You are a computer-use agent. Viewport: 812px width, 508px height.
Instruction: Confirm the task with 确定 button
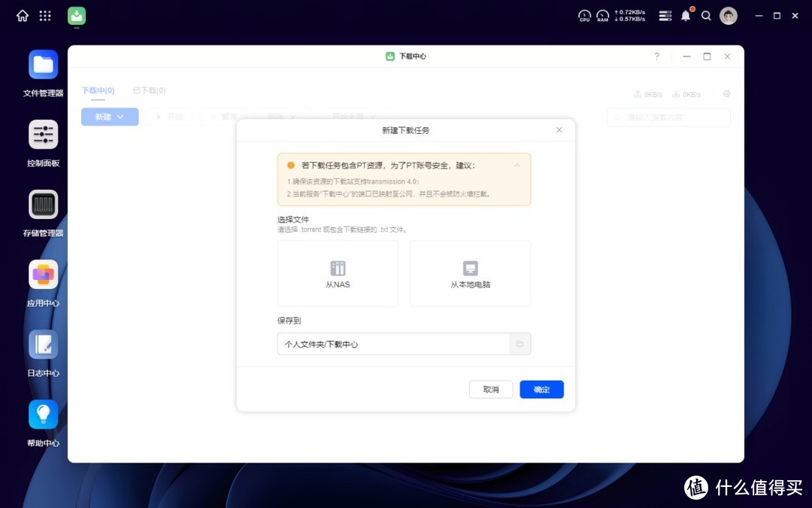point(541,389)
